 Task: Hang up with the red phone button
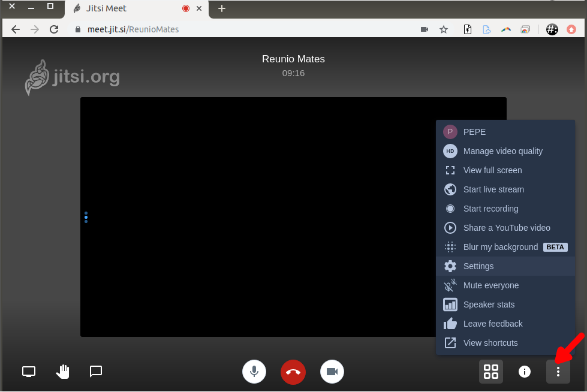[293, 372]
